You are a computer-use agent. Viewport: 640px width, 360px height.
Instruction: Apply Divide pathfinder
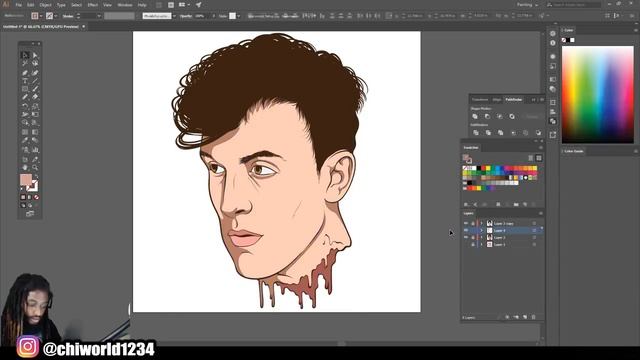point(476,133)
